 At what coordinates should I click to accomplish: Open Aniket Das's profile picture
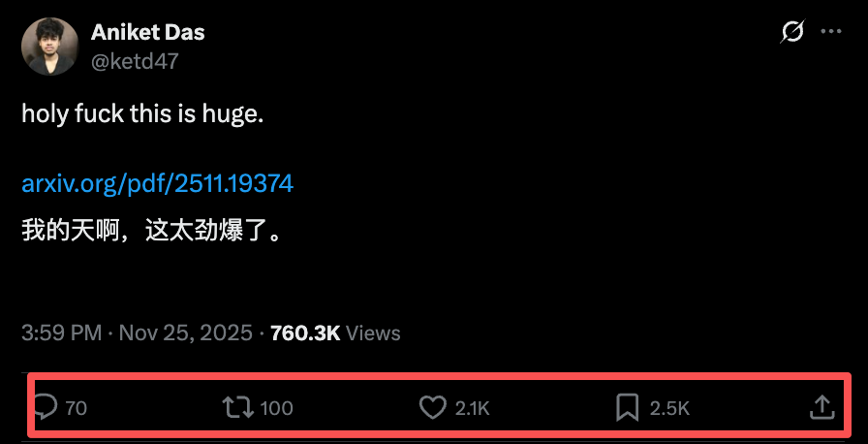[49, 47]
